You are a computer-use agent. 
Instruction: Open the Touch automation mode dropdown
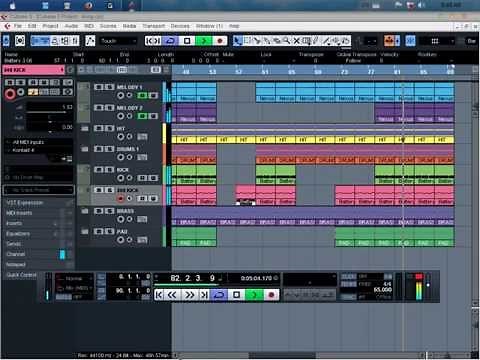118,41
